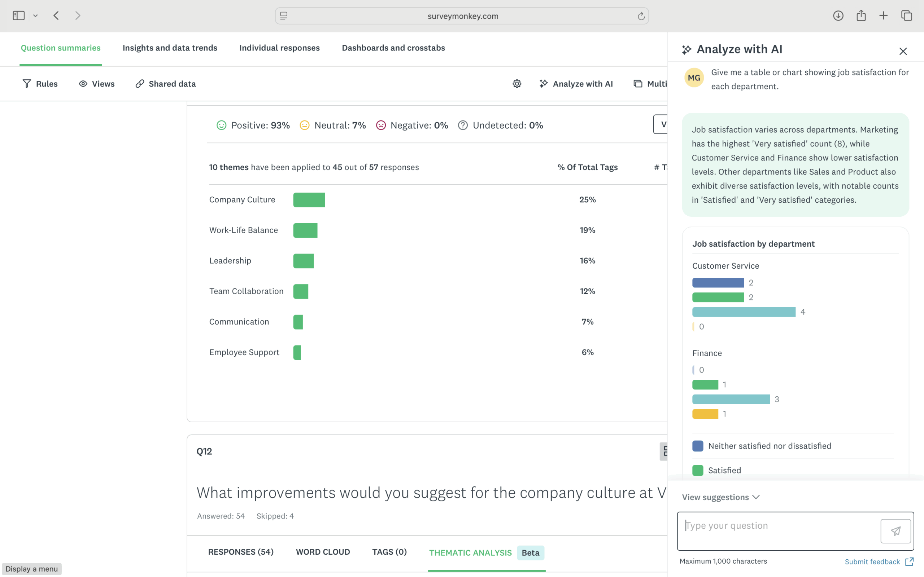Open the Individual responses tab
This screenshot has width=924, height=577.
[x=279, y=48]
